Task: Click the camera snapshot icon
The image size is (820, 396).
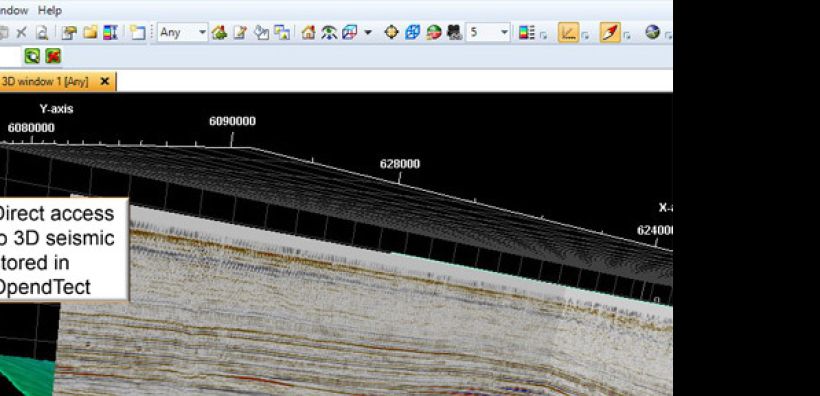Action: 454,33
